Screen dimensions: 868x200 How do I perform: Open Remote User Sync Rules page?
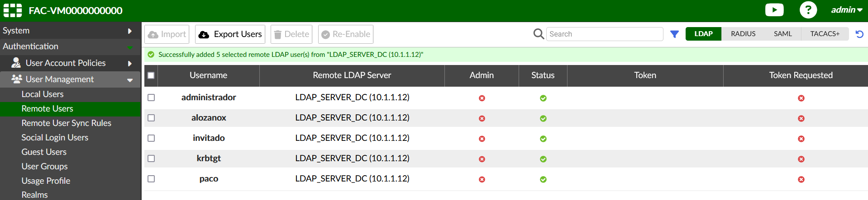tap(66, 123)
